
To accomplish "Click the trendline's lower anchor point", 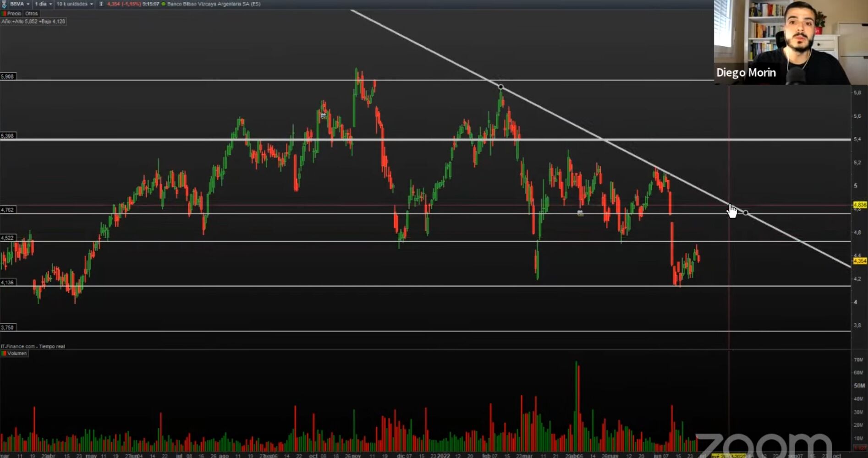I will pyautogui.click(x=746, y=213).
